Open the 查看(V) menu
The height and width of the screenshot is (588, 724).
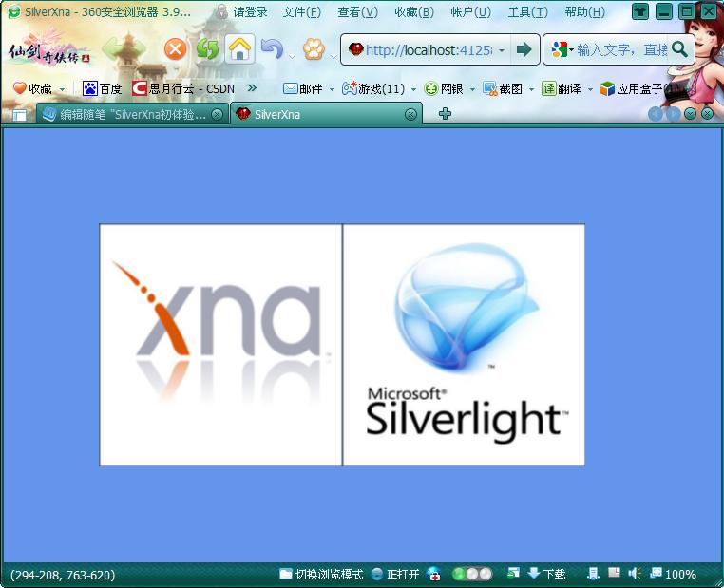[357, 12]
